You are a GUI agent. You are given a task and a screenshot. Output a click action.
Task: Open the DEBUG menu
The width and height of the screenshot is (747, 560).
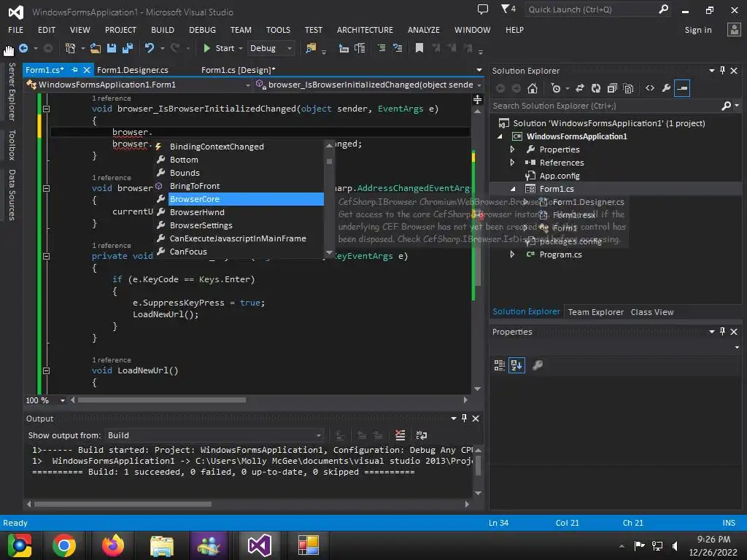coord(202,30)
